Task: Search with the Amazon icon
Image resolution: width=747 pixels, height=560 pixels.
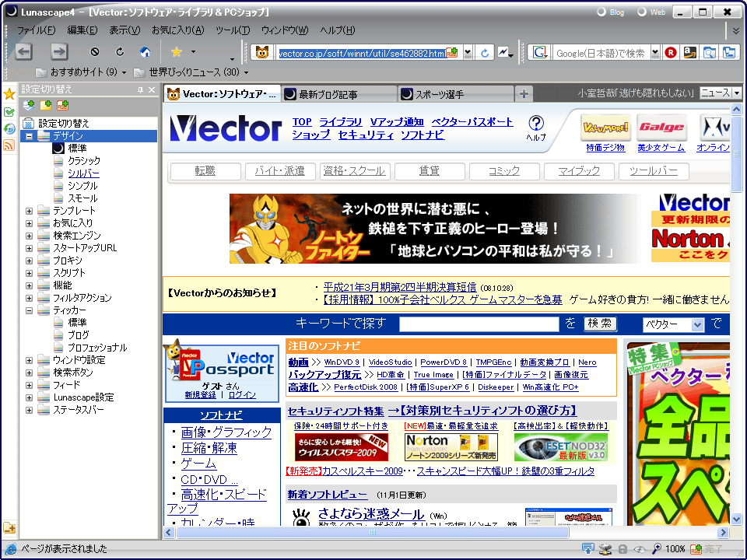Action: point(689,52)
